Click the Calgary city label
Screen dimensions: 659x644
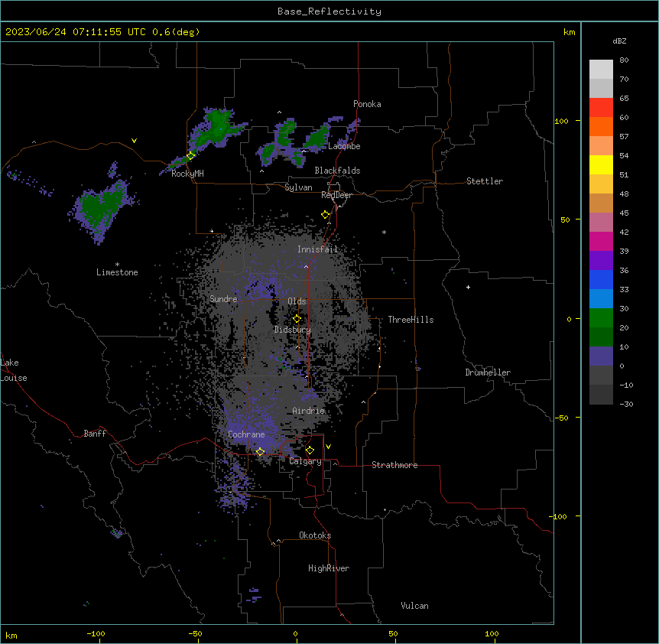click(305, 461)
